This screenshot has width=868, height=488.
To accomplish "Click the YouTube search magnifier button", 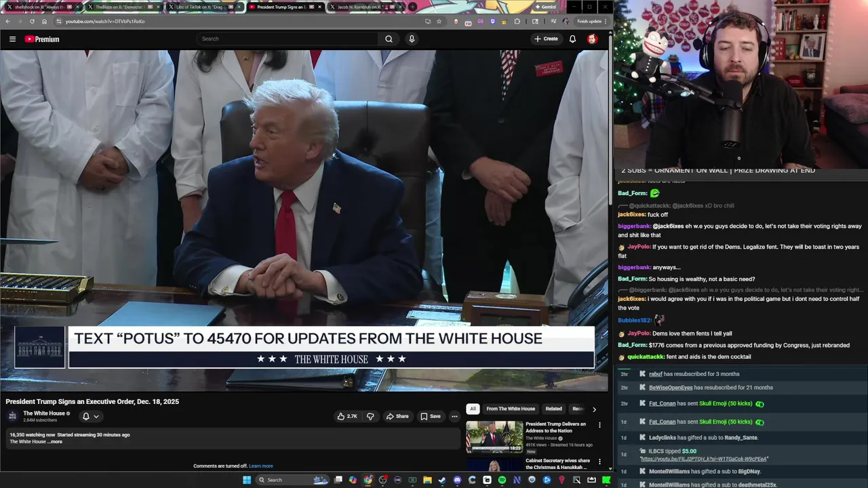I will (389, 39).
